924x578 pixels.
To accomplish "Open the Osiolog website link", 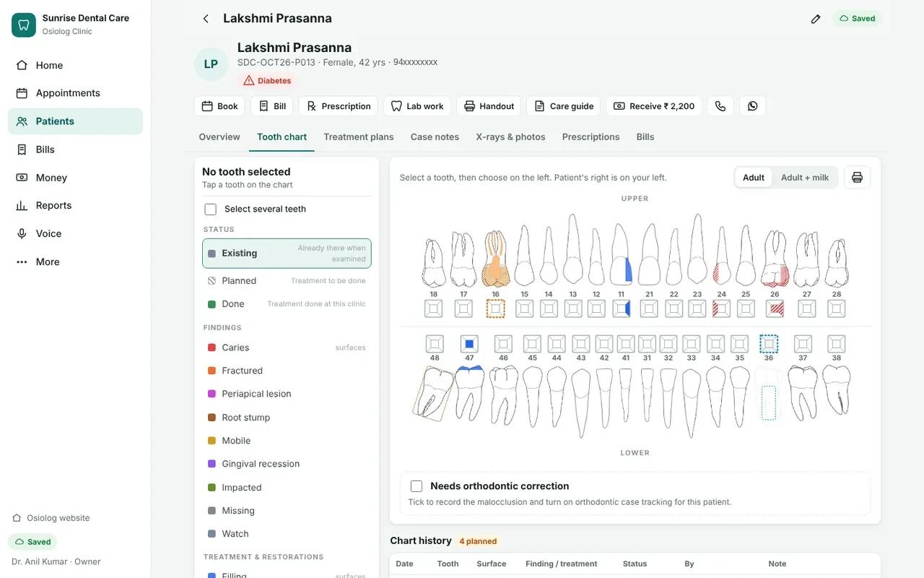I will pos(51,518).
